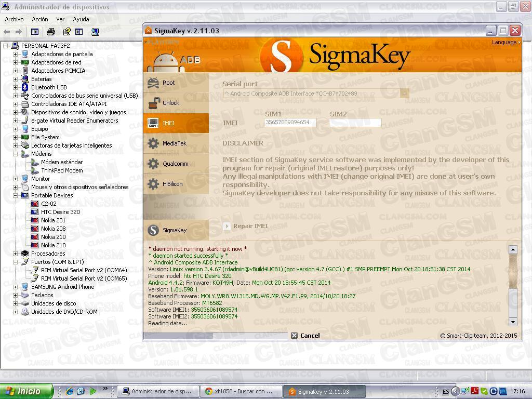Image resolution: width=532 pixels, height=399 pixels.
Task: Open Properties icon in Device Manager toolbar
Action: (x=67, y=32)
